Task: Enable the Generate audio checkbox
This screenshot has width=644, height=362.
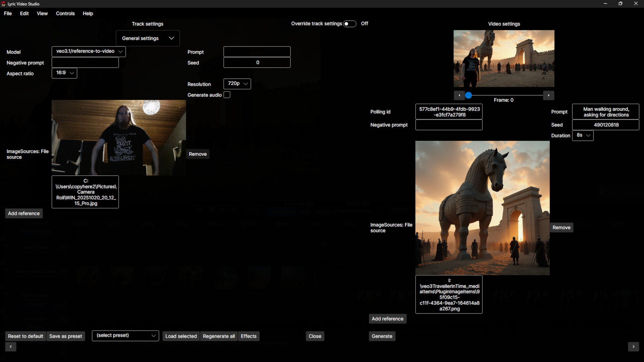Action: point(227,95)
